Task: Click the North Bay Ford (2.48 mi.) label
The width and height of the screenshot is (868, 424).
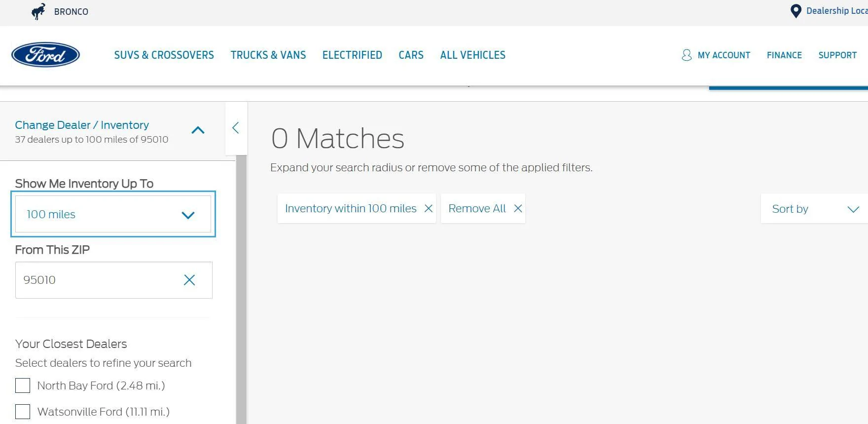Action: pos(101,385)
